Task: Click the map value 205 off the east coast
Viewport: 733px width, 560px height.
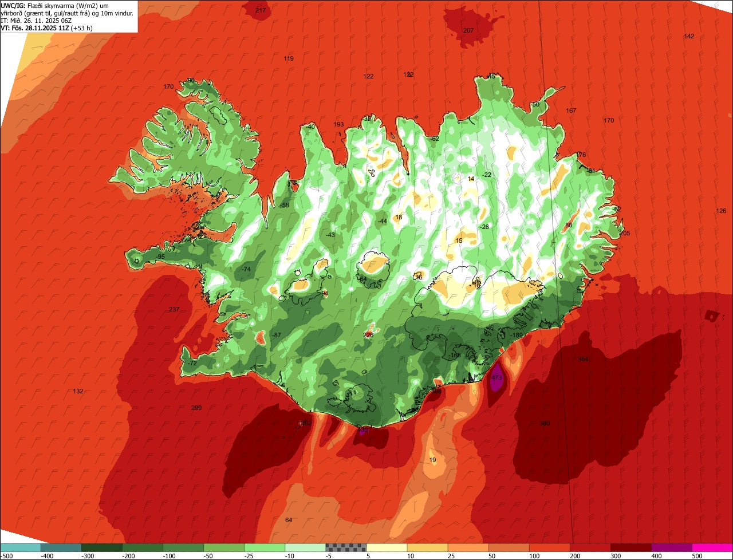Action: [625, 233]
